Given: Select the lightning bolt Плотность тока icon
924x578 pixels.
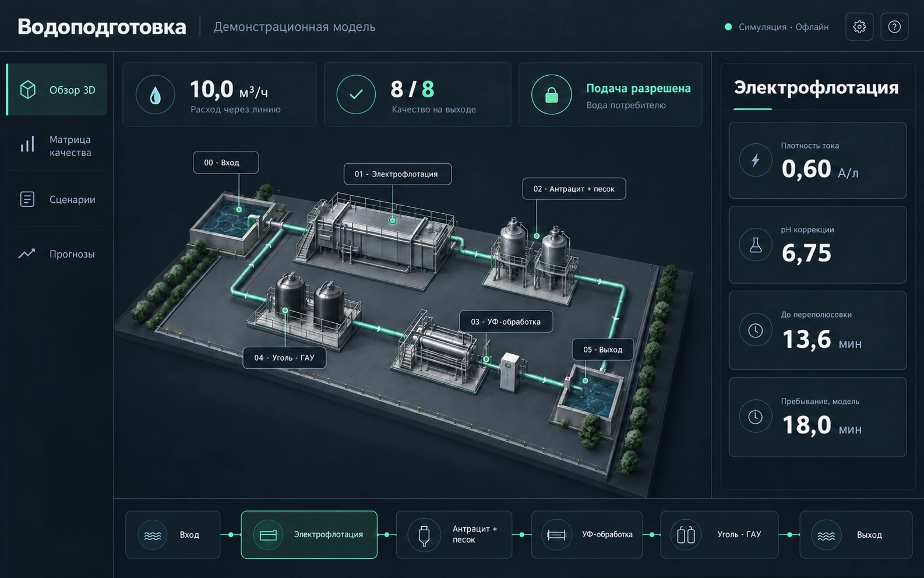Looking at the screenshot, I should click(x=756, y=160).
